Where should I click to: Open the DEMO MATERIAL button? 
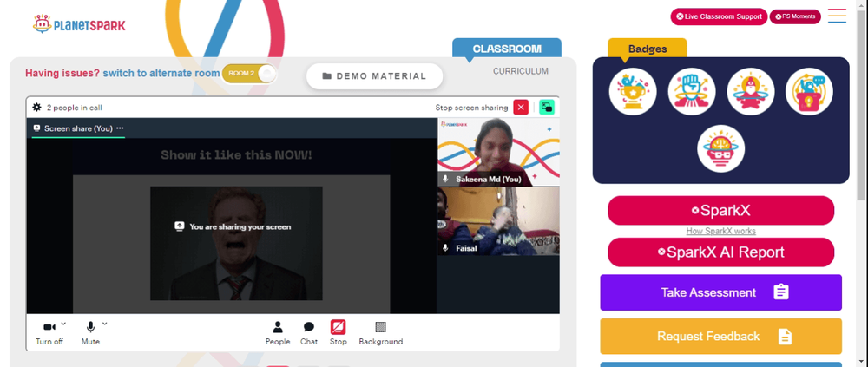pos(375,76)
